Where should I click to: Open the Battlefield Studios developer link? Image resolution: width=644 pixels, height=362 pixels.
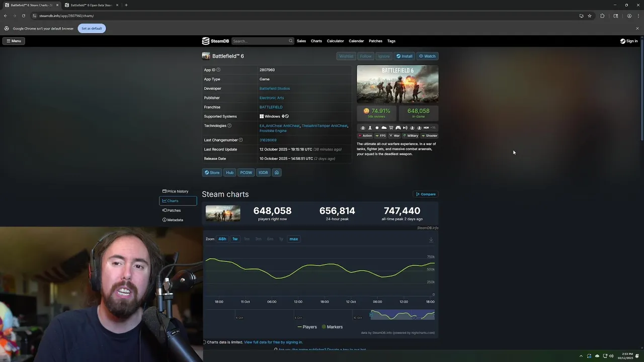point(275,88)
